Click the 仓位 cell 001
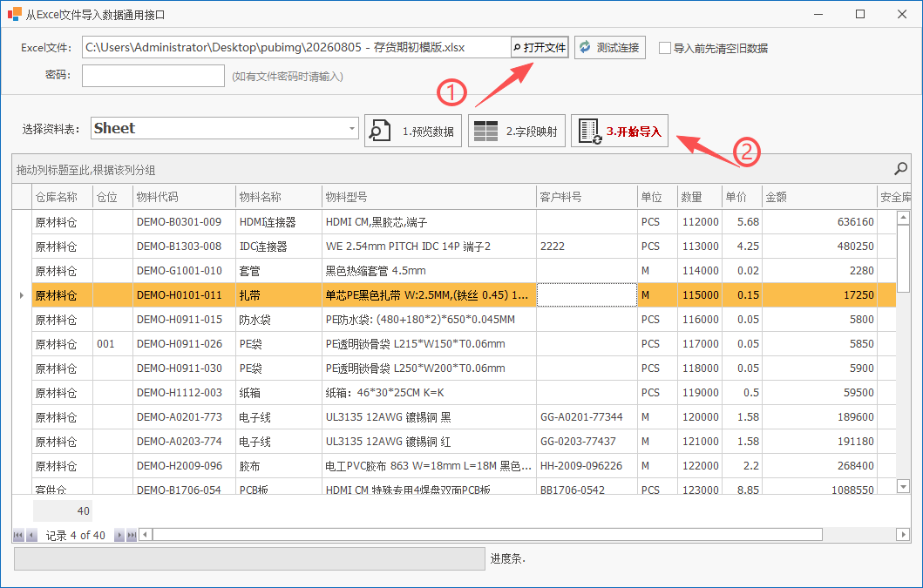Image resolution: width=923 pixels, height=588 pixels. pyautogui.click(x=113, y=344)
